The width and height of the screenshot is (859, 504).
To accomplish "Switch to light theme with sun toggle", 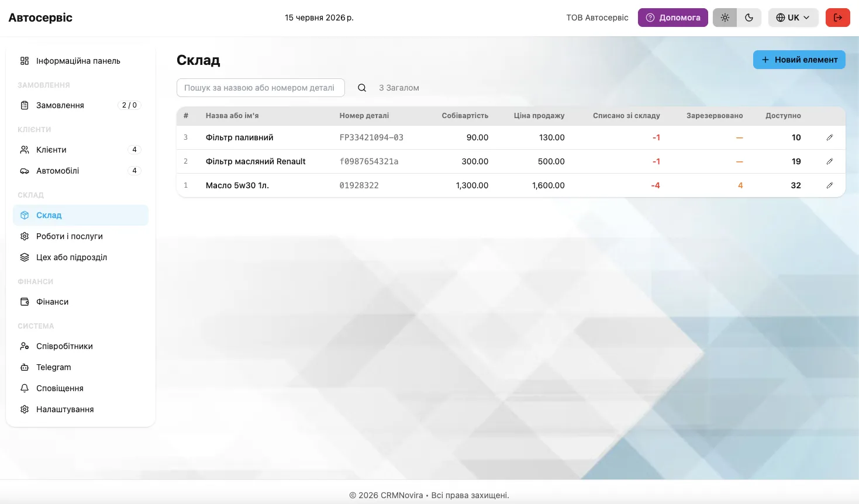I will click(725, 18).
